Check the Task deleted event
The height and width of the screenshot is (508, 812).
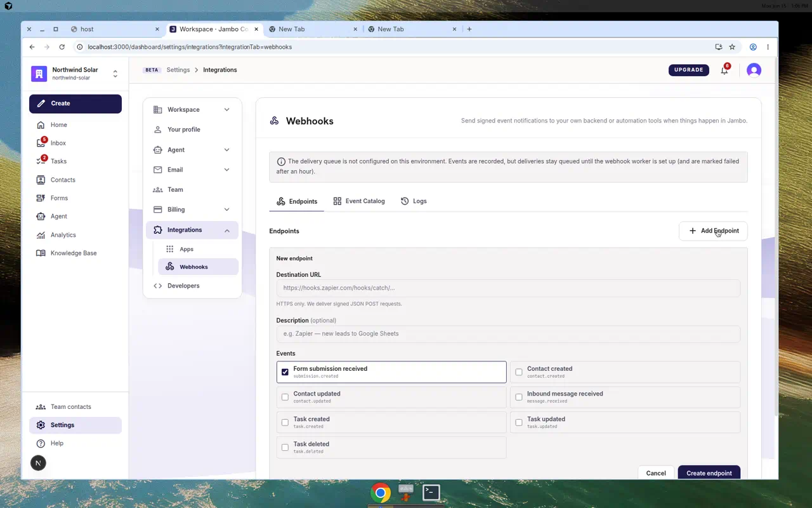[285, 448]
